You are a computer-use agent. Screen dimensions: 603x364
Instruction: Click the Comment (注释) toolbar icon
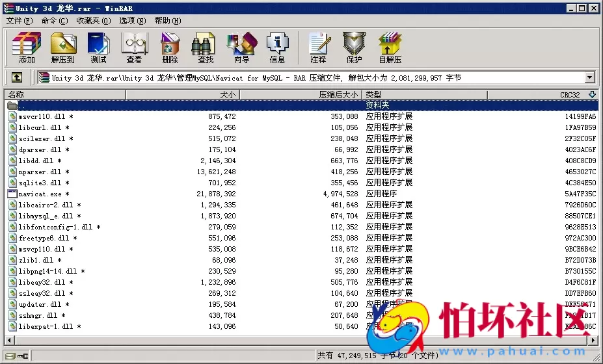click(319, 47)
